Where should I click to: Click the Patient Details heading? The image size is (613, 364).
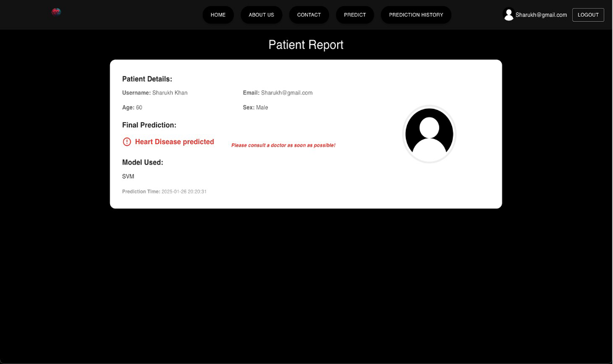coord(147,79)
